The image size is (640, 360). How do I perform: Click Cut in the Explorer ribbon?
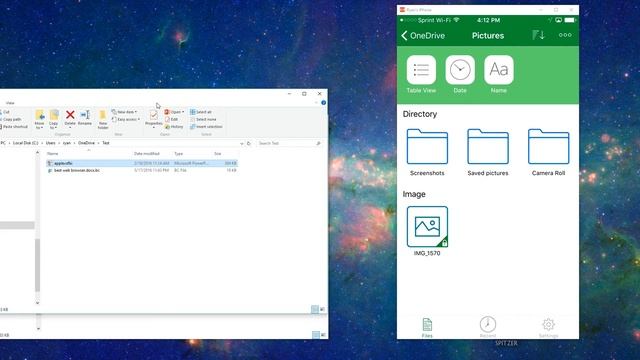5,112
